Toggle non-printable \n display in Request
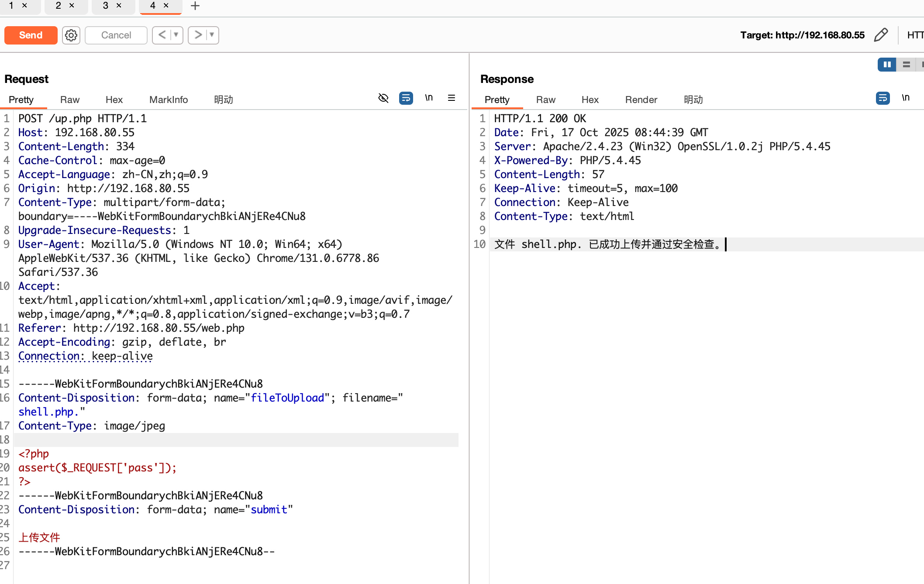The width and height of the screenshot is (924, 584). point(429,98)
